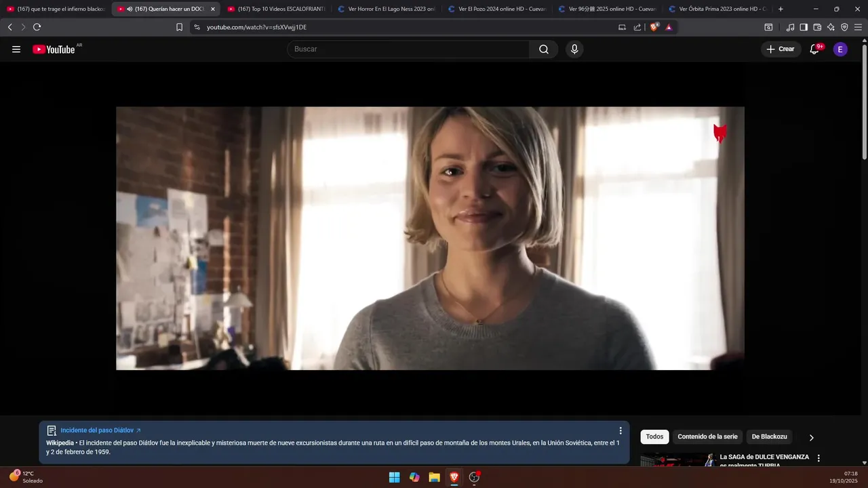Switch to Ver 96分鐘 2025 tab
This screenshot has height=488, width=868.
[x=607, y=9]
